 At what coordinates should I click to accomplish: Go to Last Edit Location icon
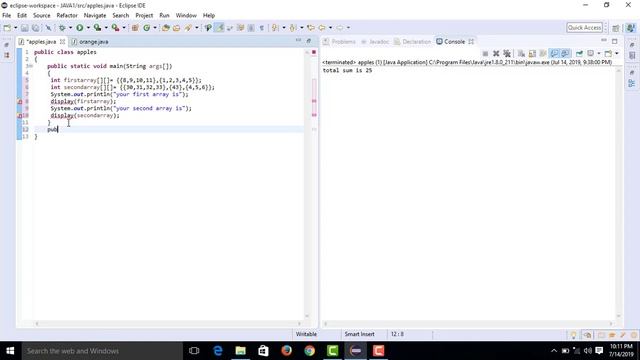tap(311, 28)
